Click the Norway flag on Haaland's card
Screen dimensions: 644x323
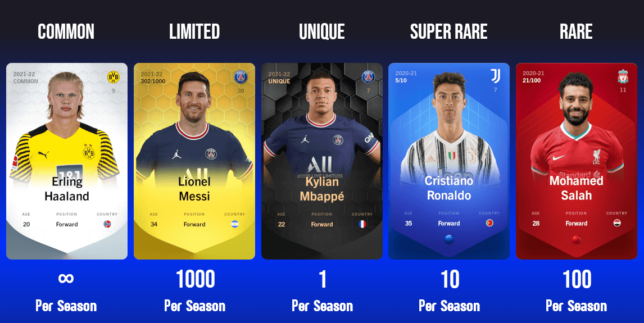[x=107, y=224]
